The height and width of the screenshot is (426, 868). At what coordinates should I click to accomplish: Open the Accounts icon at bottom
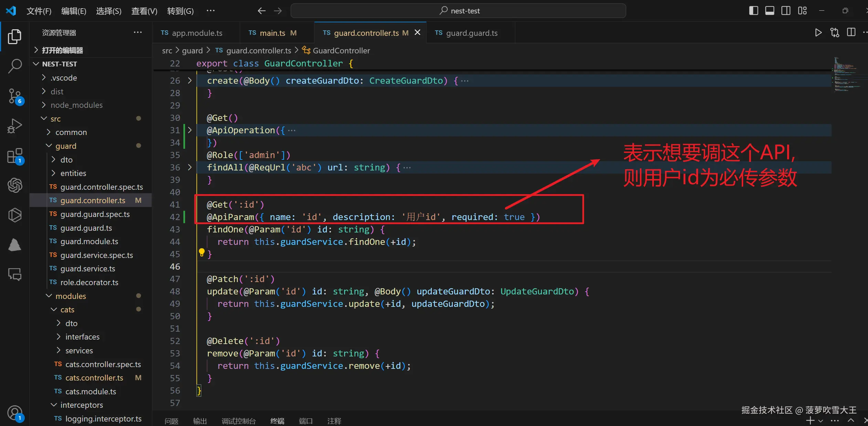[x=14, y=412]
